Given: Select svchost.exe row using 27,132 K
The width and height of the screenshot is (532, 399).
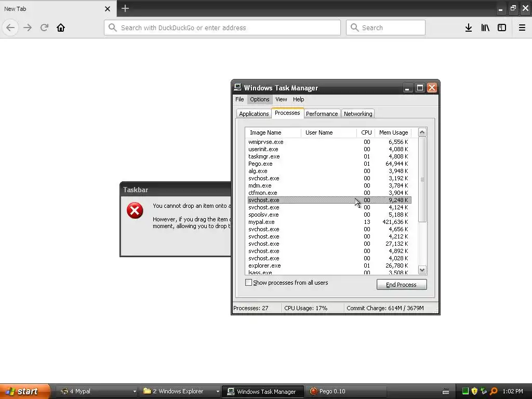Looking at the screenshot, I should tap(329, 244).
